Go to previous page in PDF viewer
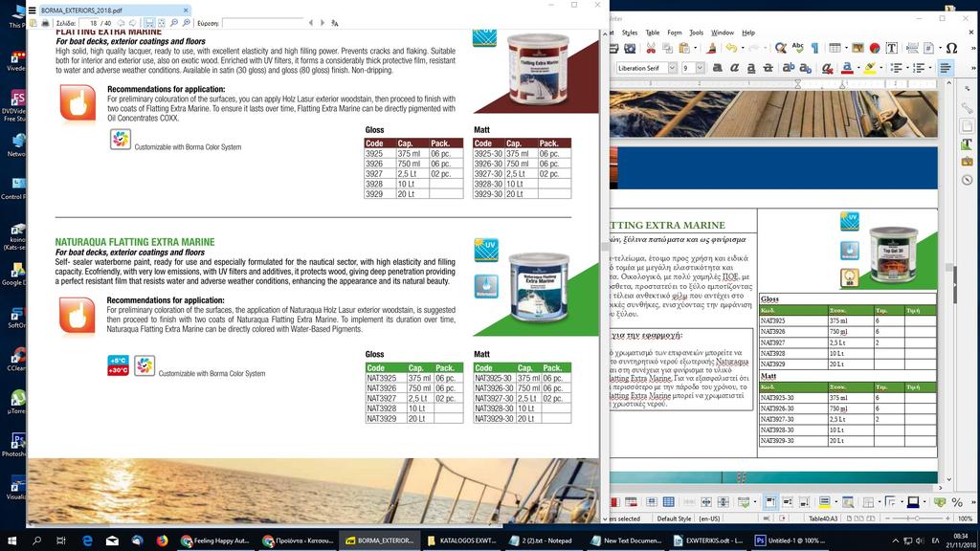This screenshot has height=551, width=980. coord(121,23)
